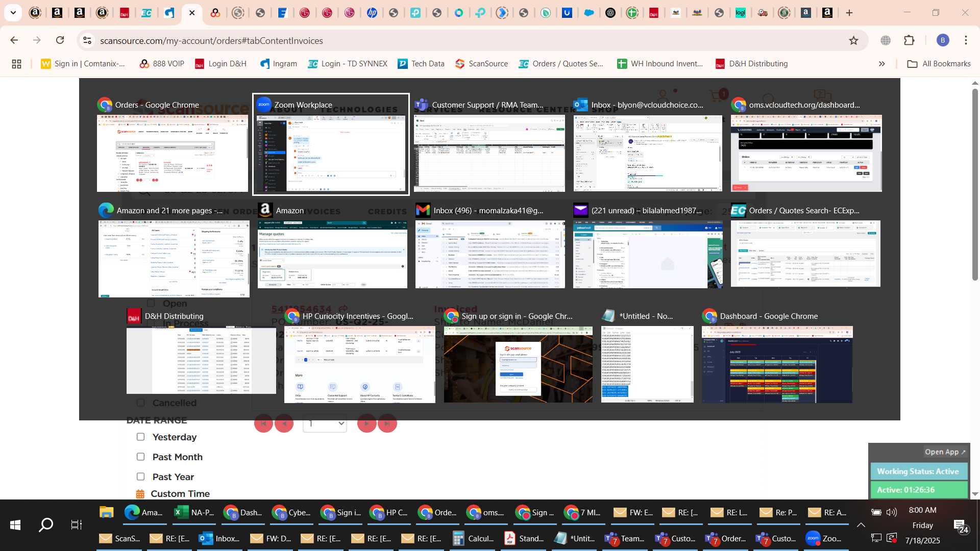Viewport: 980px width, 551px height.
Task: Check the Past Year checkbox
Action: (x=140, y=477)
